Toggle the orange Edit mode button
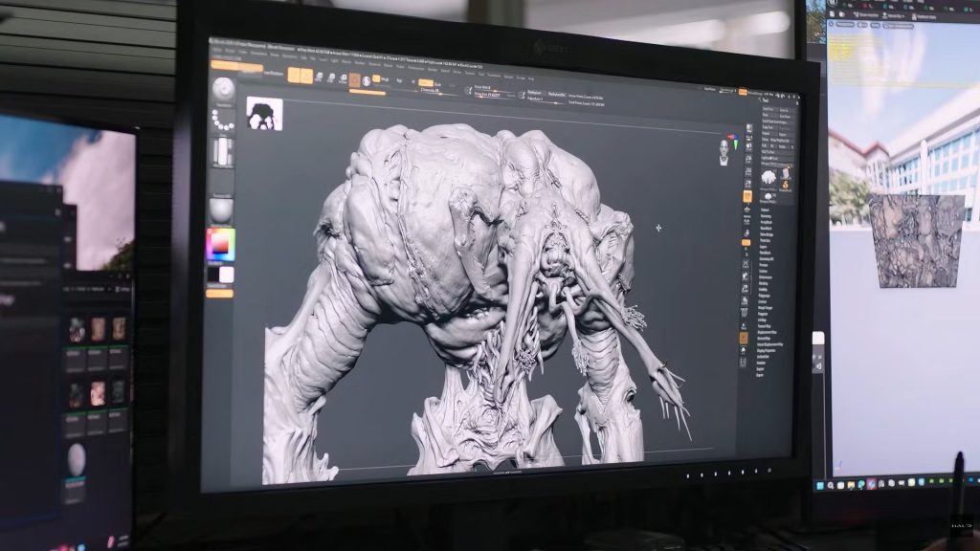This screenshot has width=980, height=551. [x=294, y=77]
